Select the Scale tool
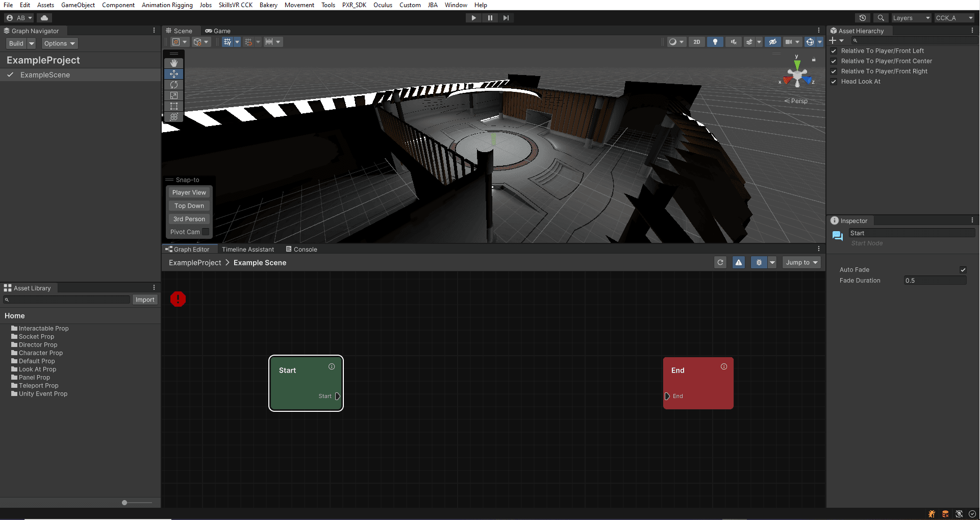980x520 pixels. pos(174,95)
